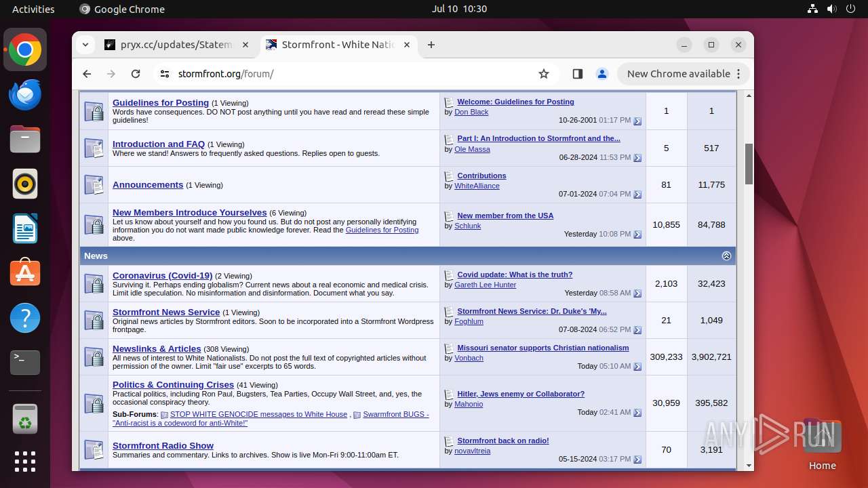Open the Chrome side panel
The image size is (868, 488).
pos(578,74)
